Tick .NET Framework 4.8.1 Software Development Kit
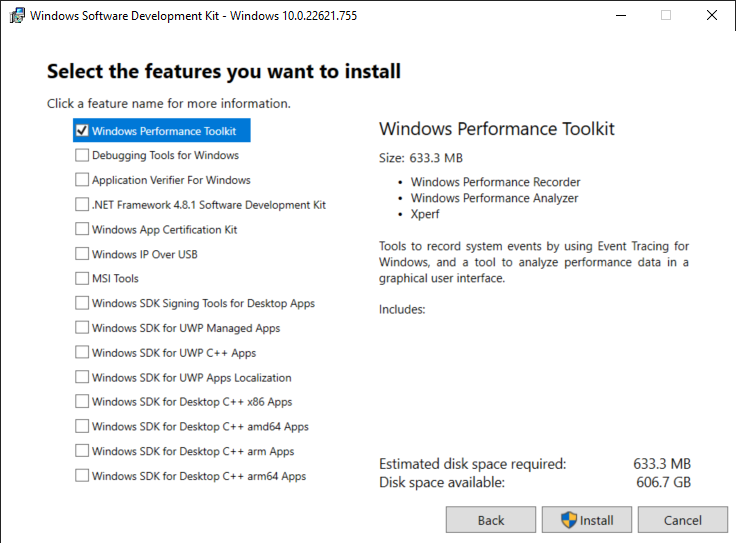The height and width of the screenshot is (543, 736). (x=82, y=204)
